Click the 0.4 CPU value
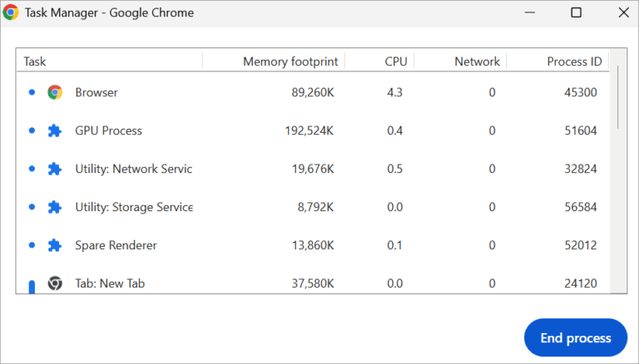 pyautogui.click(x=394, y=130)
